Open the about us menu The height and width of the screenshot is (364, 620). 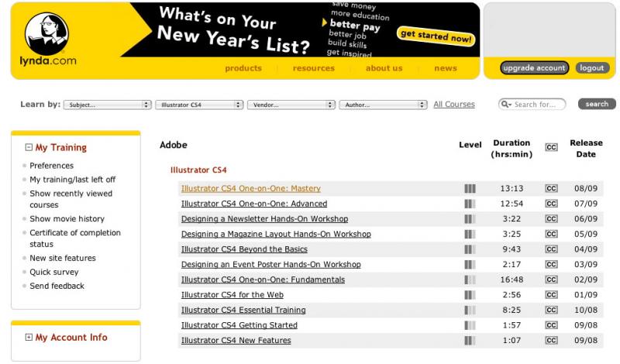pos(384,68)
